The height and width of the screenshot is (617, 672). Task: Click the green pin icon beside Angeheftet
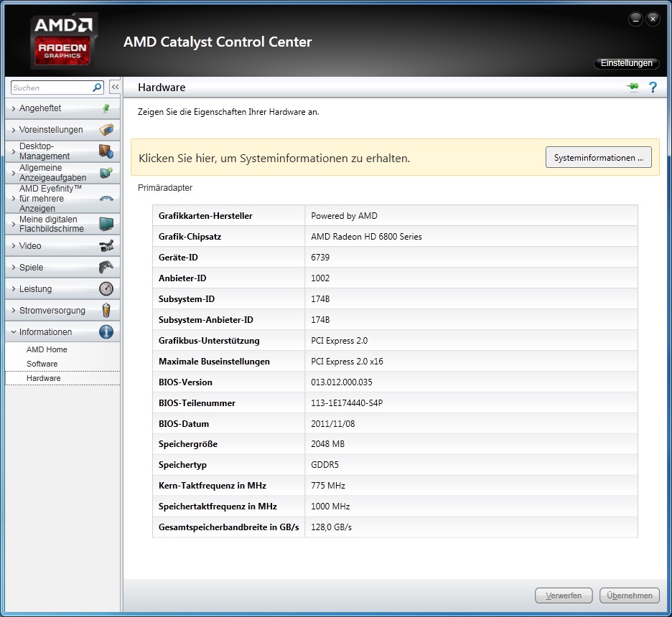pyautogui.click(x=106, y=108)
